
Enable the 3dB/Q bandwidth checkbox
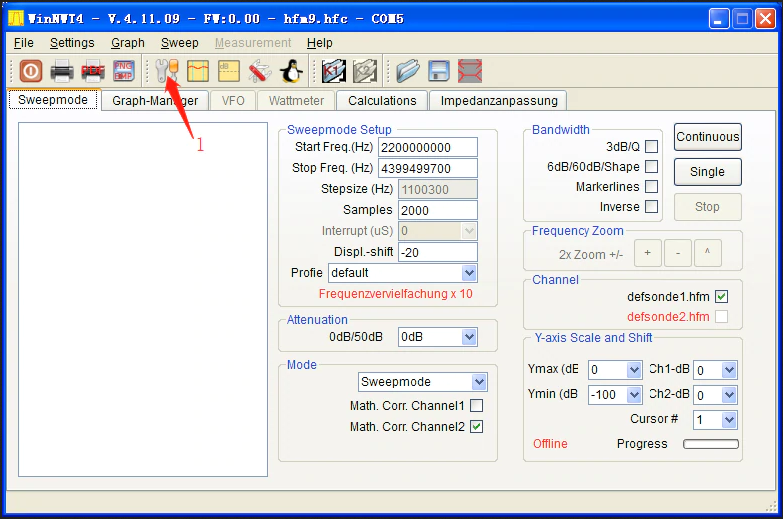click(x=651, y=147)
